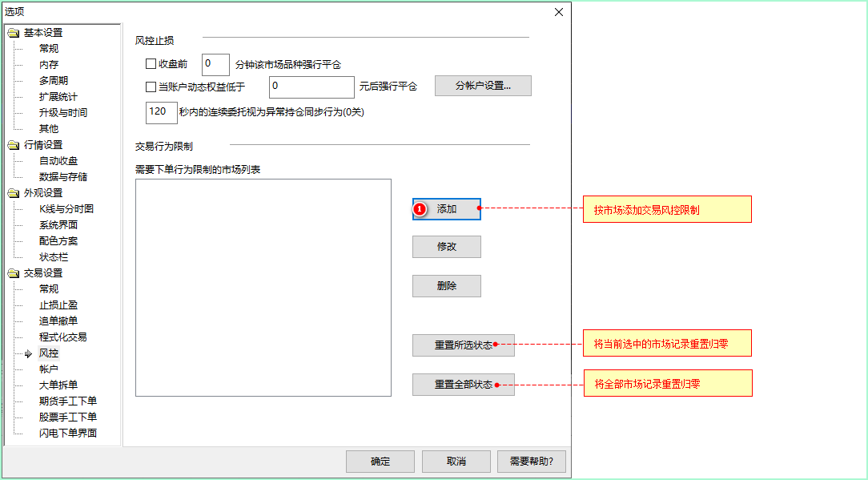
Task: Click the 修改 button
Action: point(447,247)
